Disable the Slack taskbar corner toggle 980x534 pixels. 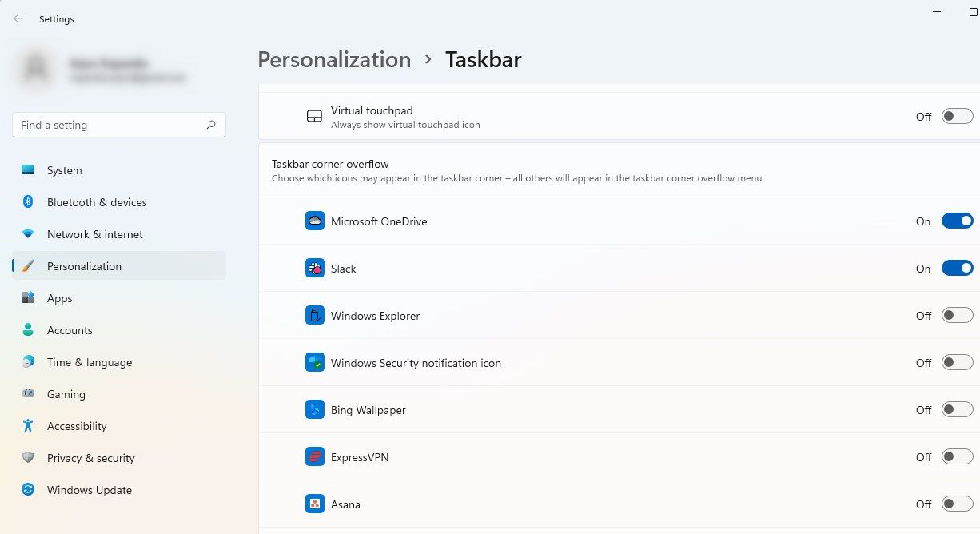(x=957, y=269)
